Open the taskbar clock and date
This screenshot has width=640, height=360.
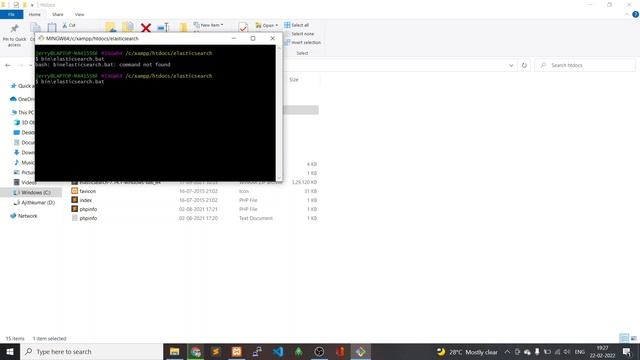[x=602, y=351]
